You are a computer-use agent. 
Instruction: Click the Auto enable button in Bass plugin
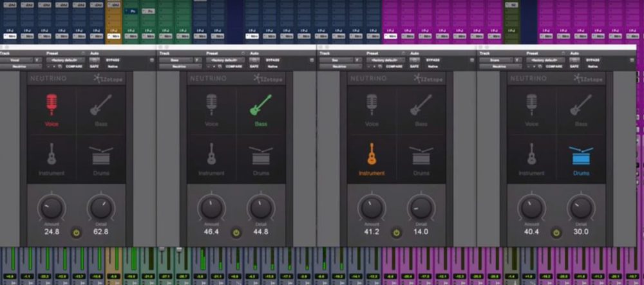(254, 60)
